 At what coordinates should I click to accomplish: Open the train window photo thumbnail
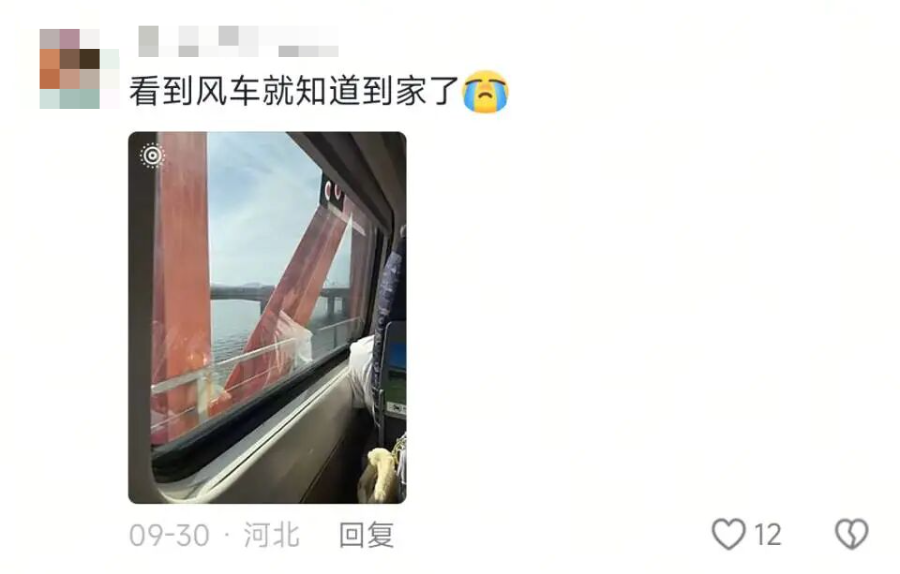(267, 317)
